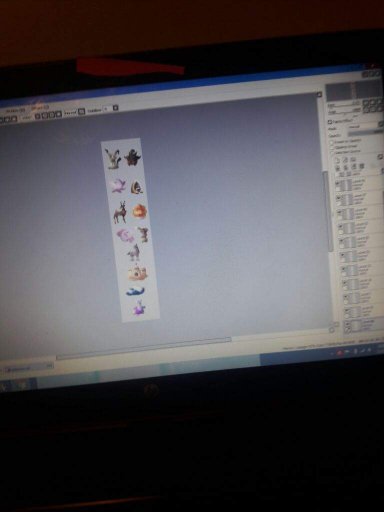384x512 pixels.
Task: Click the New Layer Set folder icon
Action: 353,159
